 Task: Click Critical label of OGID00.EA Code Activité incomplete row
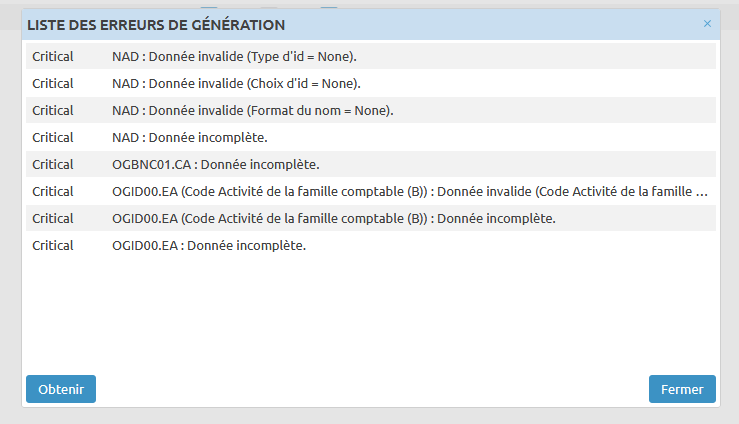[53, 218]
